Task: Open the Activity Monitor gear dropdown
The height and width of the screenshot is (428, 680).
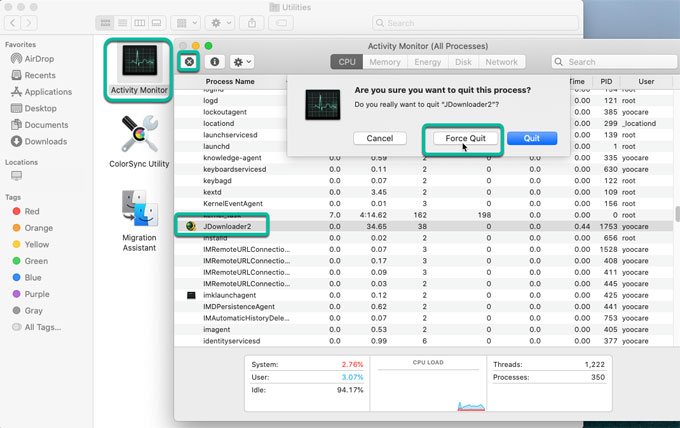Action: (241, 62)
